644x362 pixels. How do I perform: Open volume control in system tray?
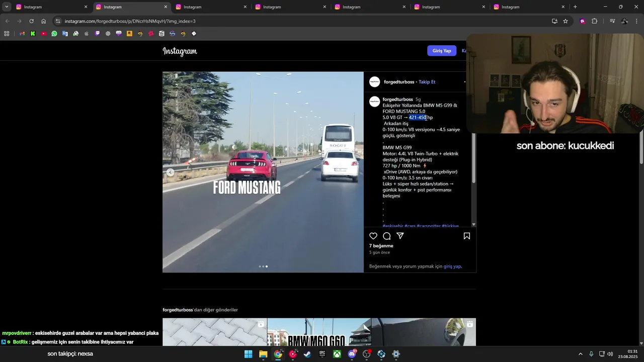(x=610, y=354)
